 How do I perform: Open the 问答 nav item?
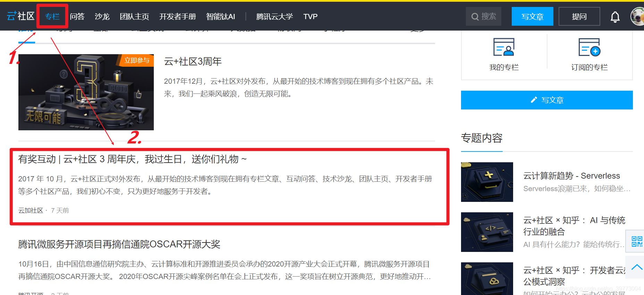(77, 16)
